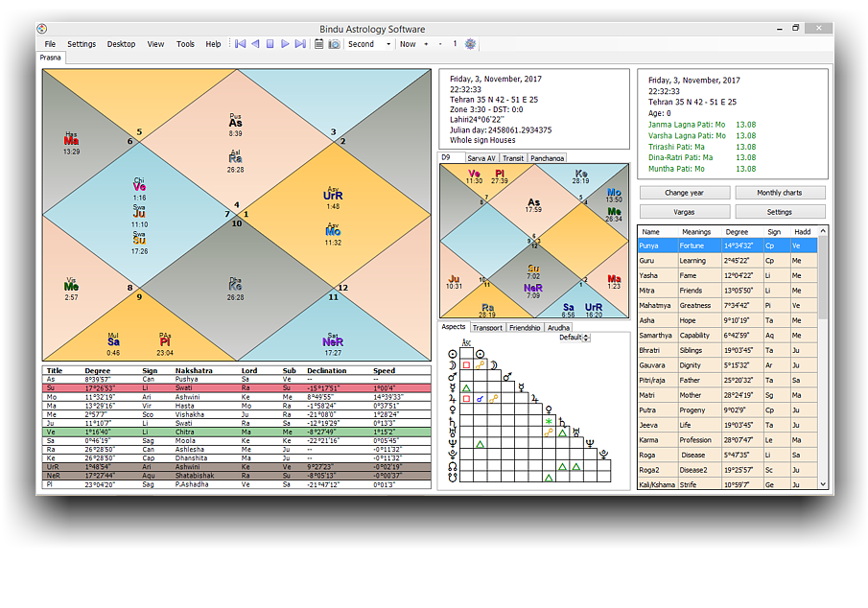Open the calendar notepad toolbar icon

[x=318, y=44]
